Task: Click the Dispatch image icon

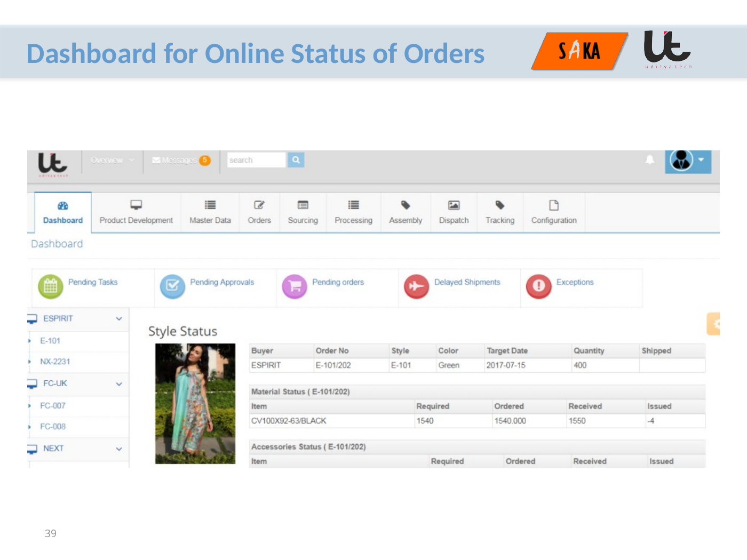Action: coord(454,205)
